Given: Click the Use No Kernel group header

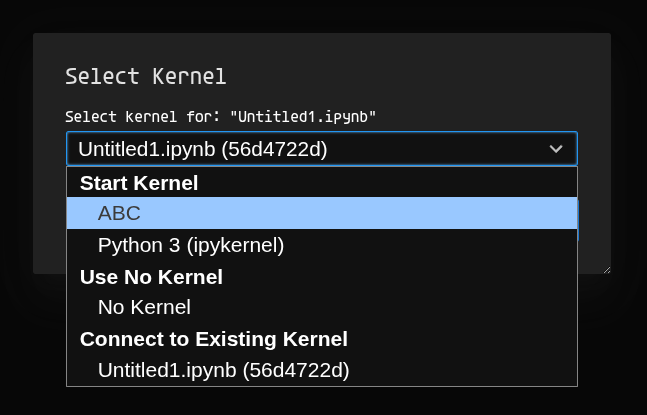Looking at the screenshot, I should (151, 276).
